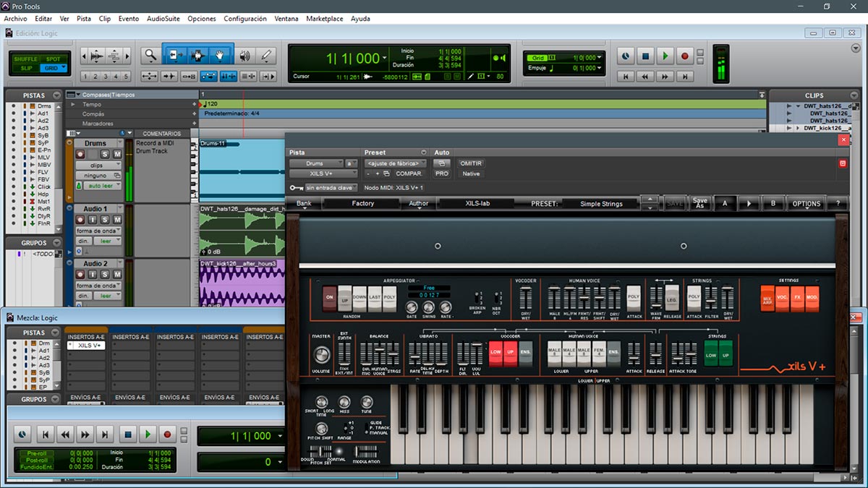Click Record in the Edit window transport
868x488 pixels.
[x=684, y=56]
